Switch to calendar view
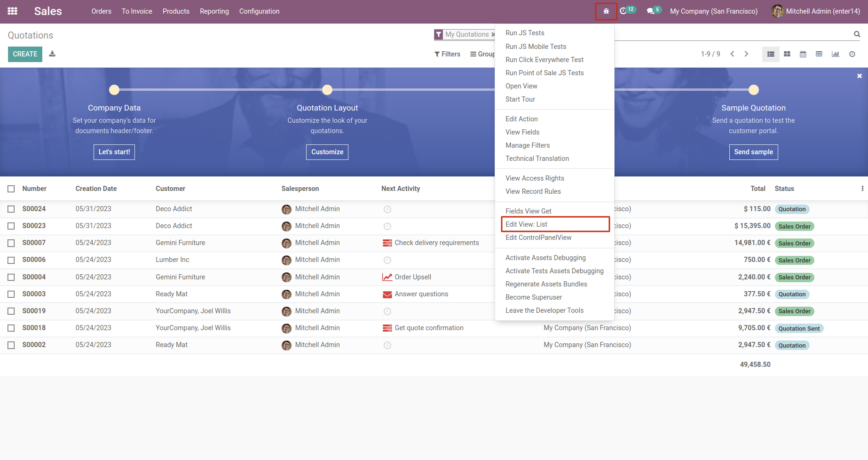868x460 pixels. point(803,54)
